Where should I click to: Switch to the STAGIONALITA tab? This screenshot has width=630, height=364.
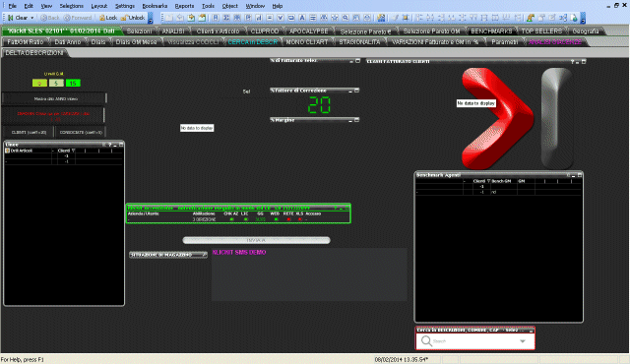point(359,41)
